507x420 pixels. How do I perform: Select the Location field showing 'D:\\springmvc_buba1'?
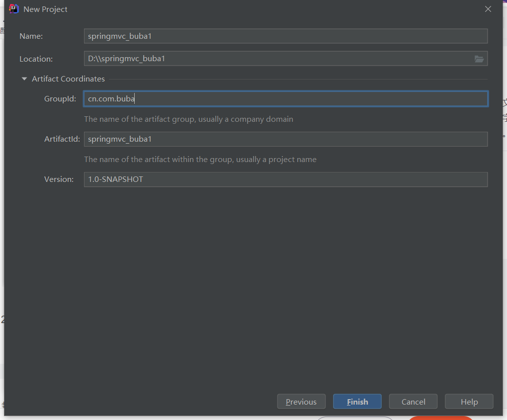[x=278, y=58]
